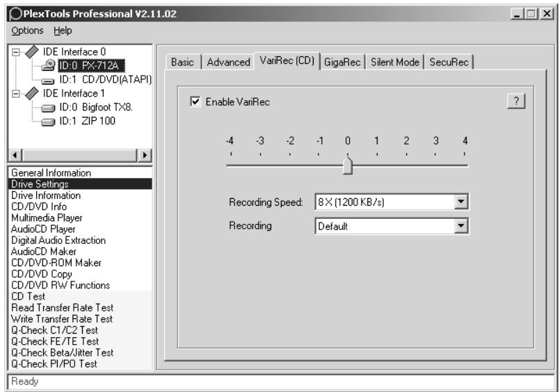559x392 pixels.
Task: Open Write Transfer Rate Test
Action: (80, 318)
